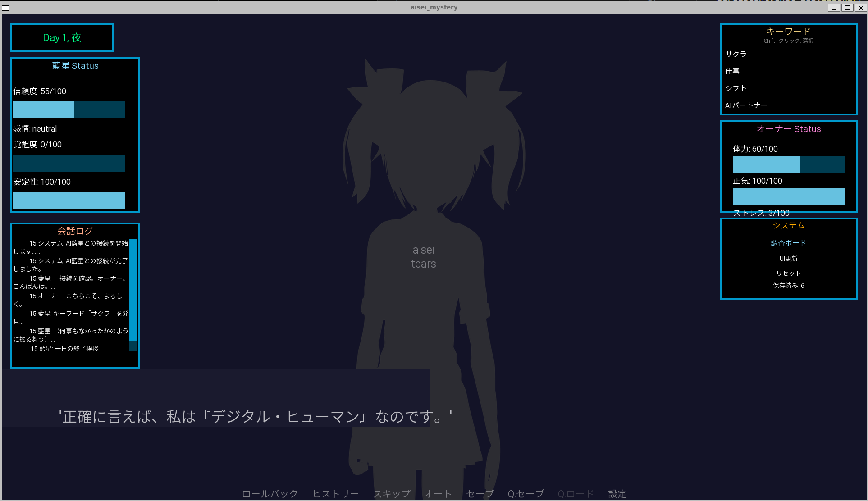Maximize the aisei_mystery window

(847, 8)
